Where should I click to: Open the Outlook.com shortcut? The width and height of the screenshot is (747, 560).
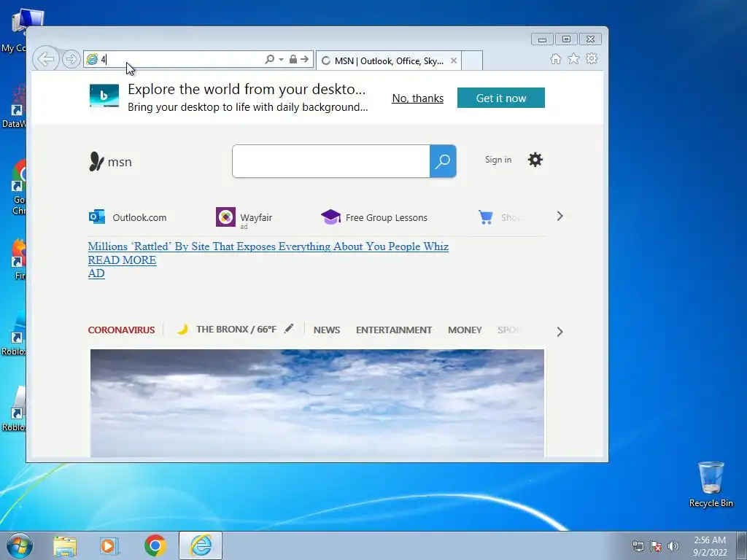(x=139, y=217)
